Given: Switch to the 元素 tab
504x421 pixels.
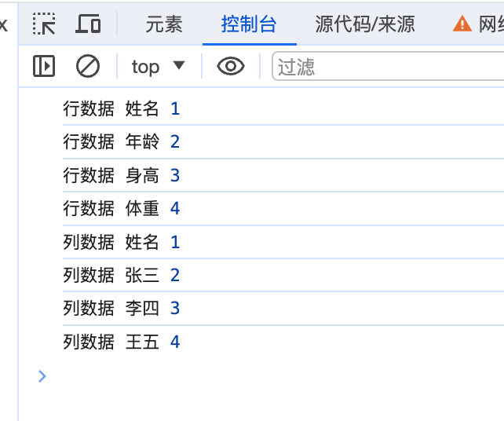Looking at the screenshot, I should pos(164,24).
